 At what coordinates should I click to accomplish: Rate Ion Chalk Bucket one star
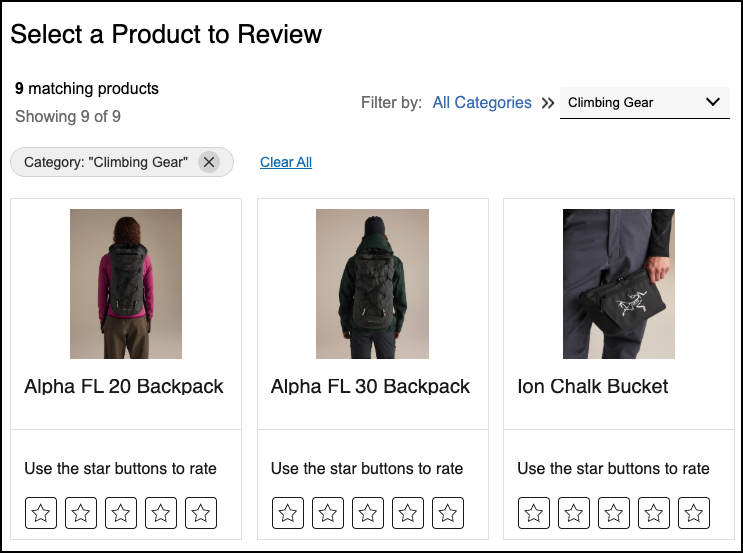tap(534, 513)
